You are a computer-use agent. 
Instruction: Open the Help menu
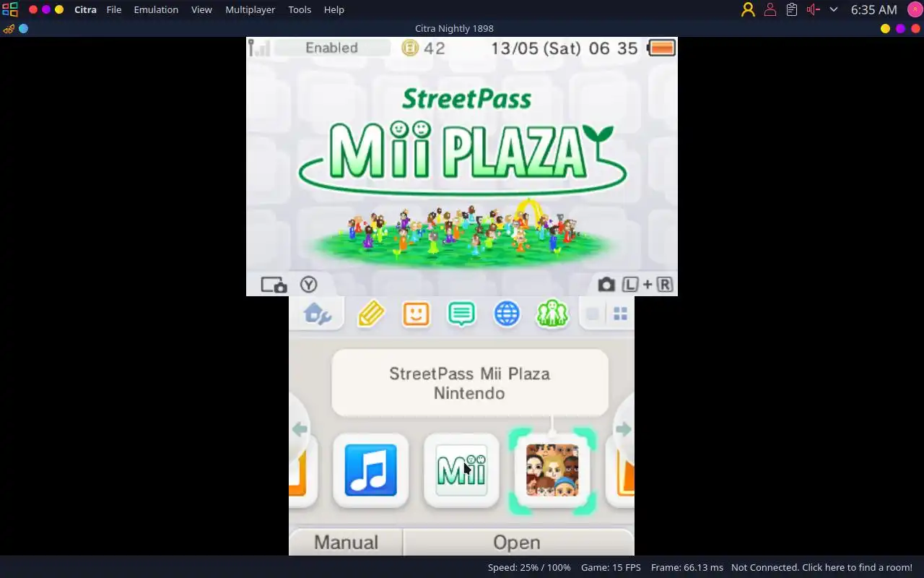(x=334, y=9)
